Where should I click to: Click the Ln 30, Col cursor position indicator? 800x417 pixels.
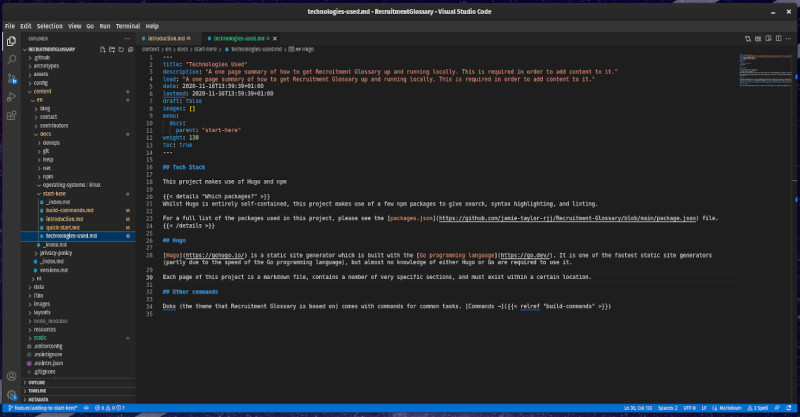click(x=638, y=408)
